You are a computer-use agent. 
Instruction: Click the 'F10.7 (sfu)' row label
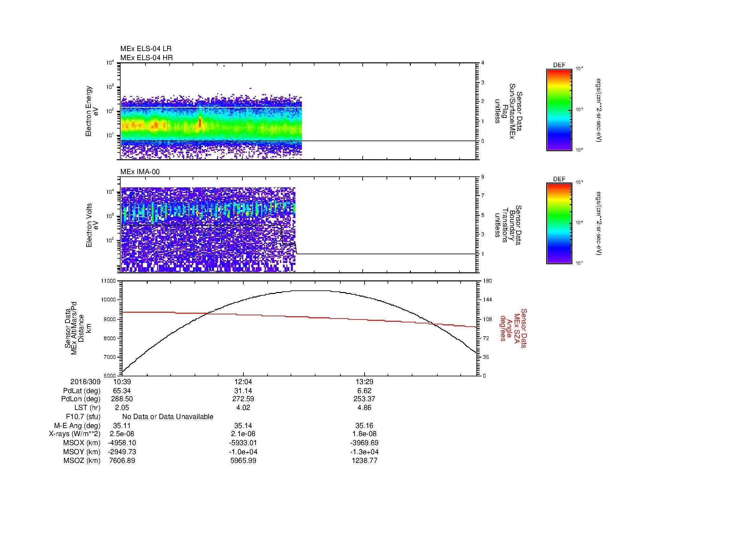pos(83,417)
